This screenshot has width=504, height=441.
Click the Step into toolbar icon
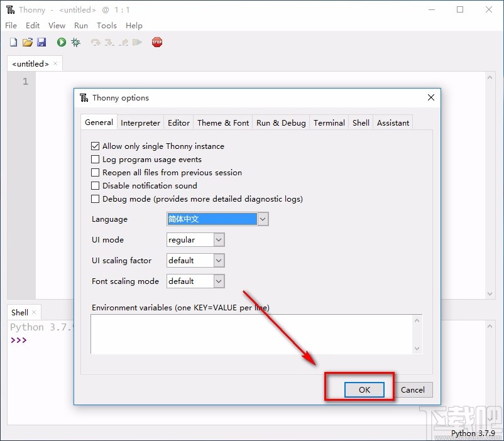[109, 43]
